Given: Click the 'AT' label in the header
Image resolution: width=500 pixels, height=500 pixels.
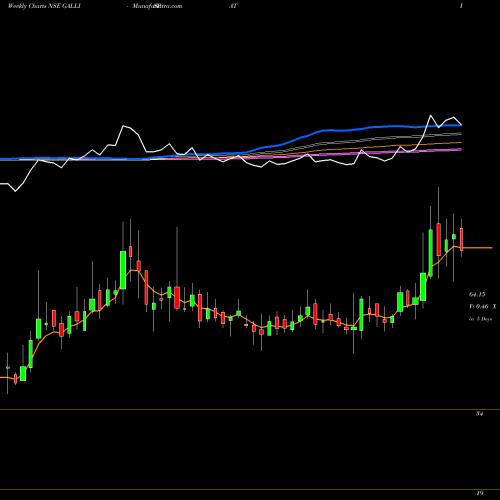Looking at the screenshot, I should click(x=233, y=6).
